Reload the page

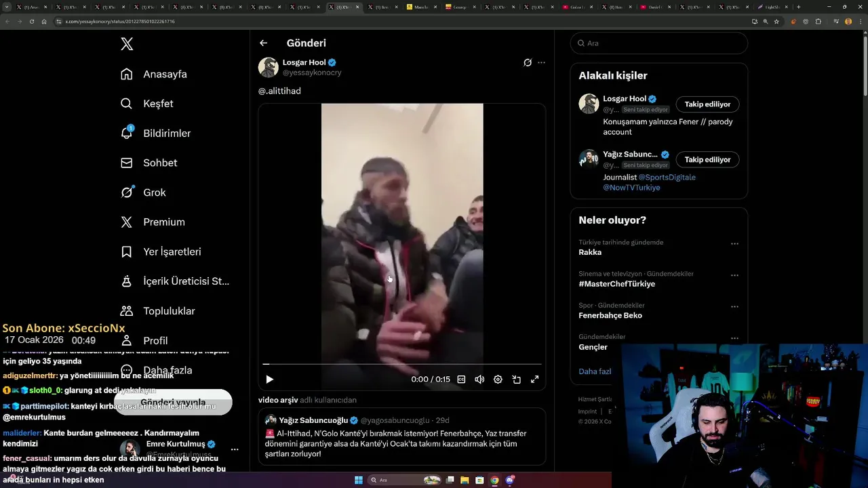coord(31,21)
